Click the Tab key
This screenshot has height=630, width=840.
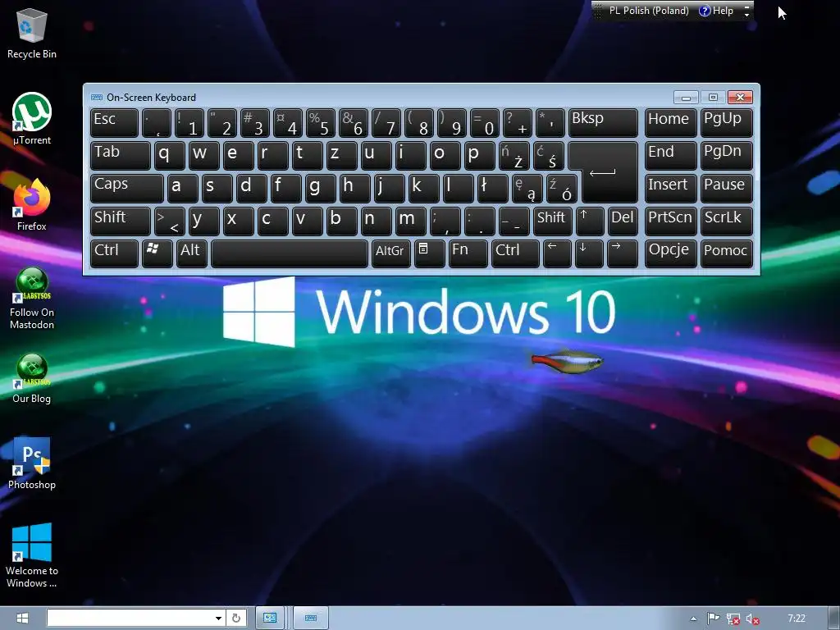point(120,156)
